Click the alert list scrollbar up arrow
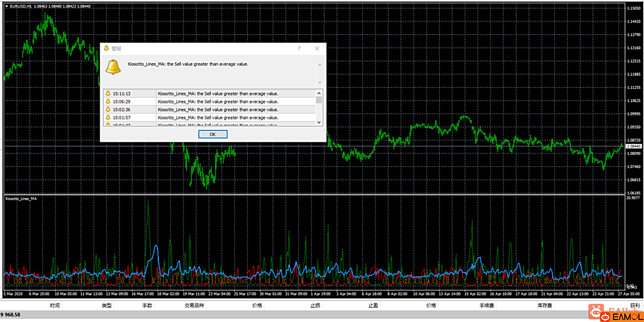Screen dimensions: 644x322 [x=319, y=93]
